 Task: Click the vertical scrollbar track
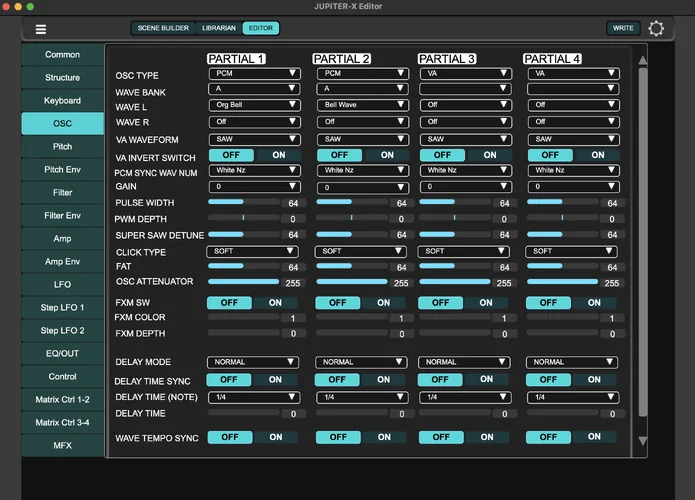(x=642, y=250)
